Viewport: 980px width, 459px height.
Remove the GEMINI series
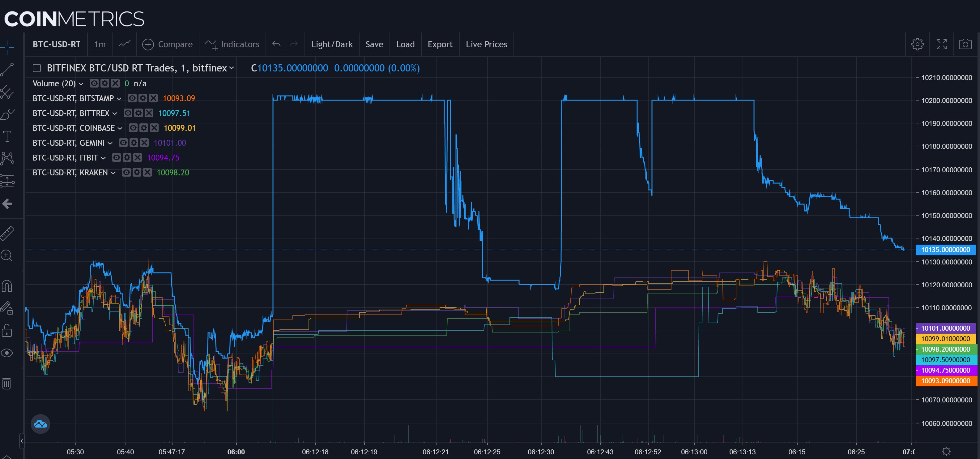tap(144, 143)
